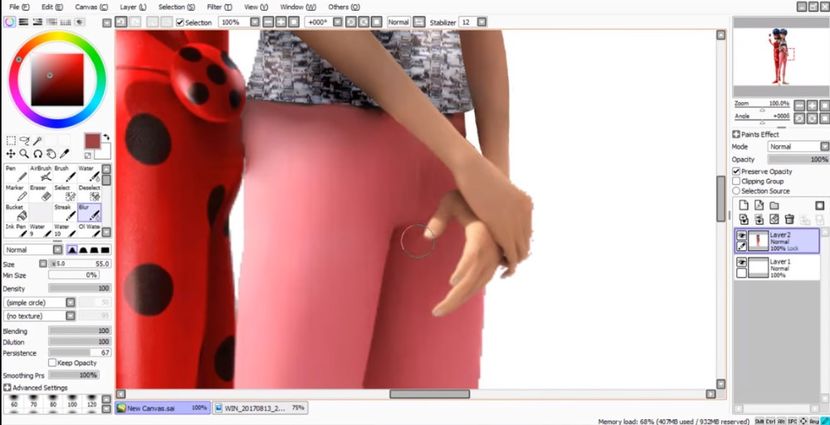Create a new layer folder

tap(774, 205)
